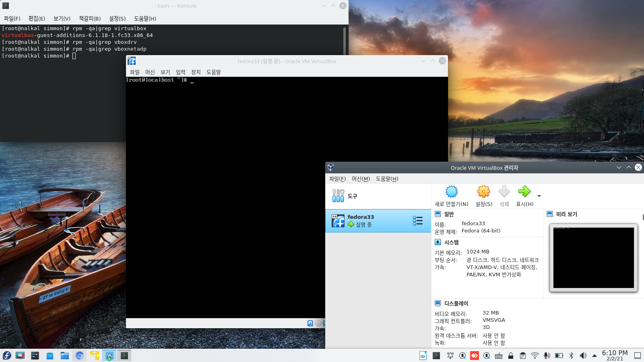
Task: Expand hidden system tray icons arrow
Action: pyautogui.click(x=594, y=356)
